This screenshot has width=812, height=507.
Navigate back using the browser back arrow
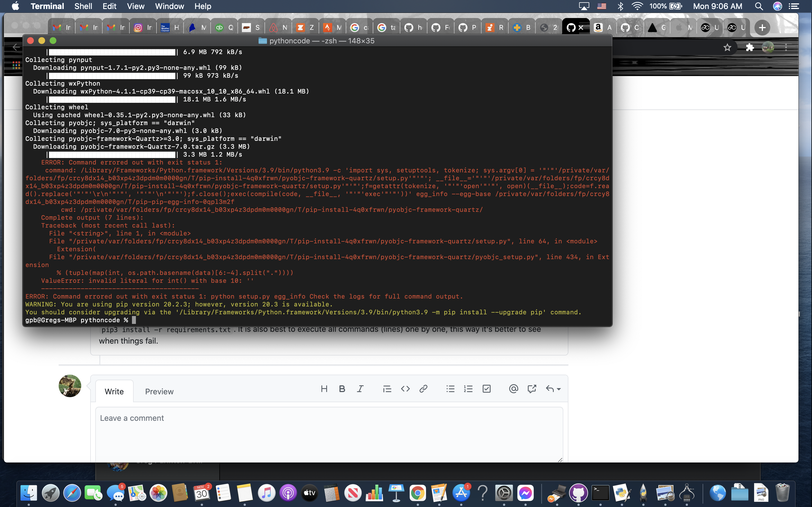(x=16, y=47)
